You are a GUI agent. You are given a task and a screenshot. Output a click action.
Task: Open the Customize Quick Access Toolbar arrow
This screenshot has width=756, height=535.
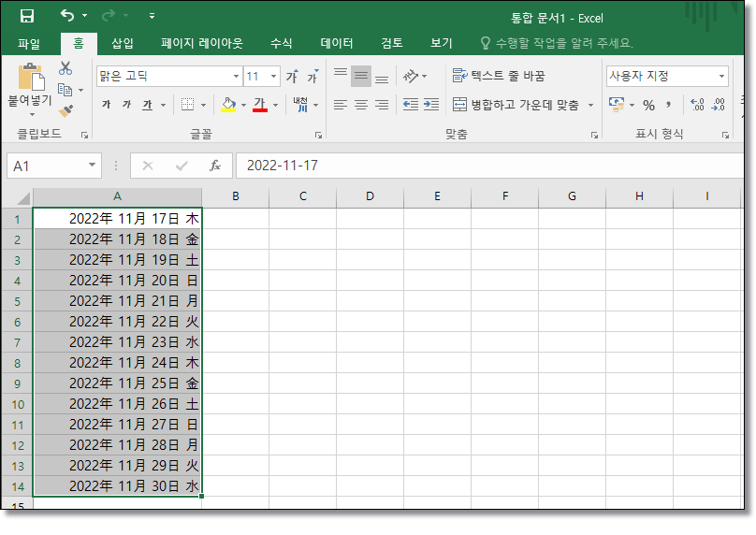pos(152,16)
